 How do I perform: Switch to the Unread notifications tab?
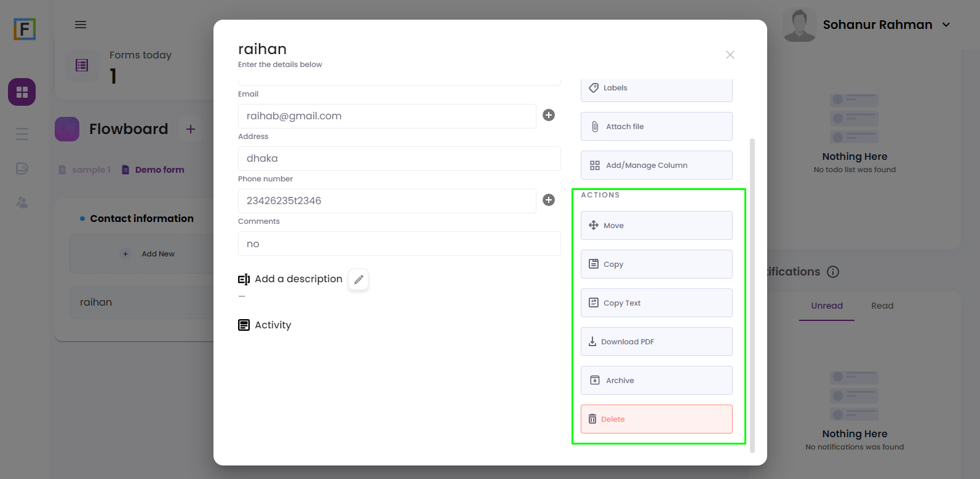[827, 306]
